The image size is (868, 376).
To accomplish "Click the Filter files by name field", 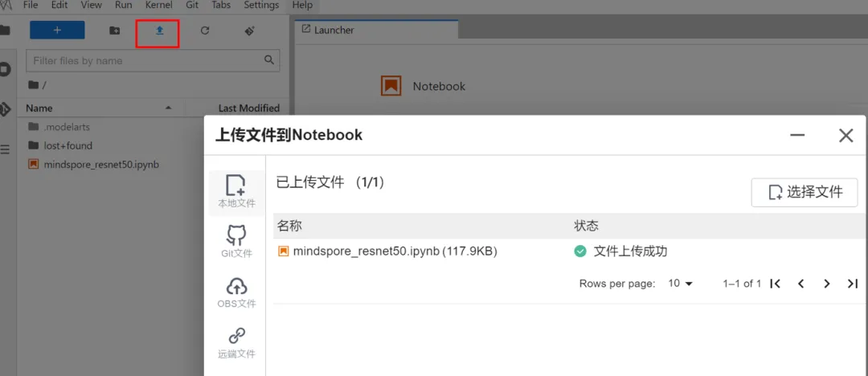I will [x=145, y=60].
